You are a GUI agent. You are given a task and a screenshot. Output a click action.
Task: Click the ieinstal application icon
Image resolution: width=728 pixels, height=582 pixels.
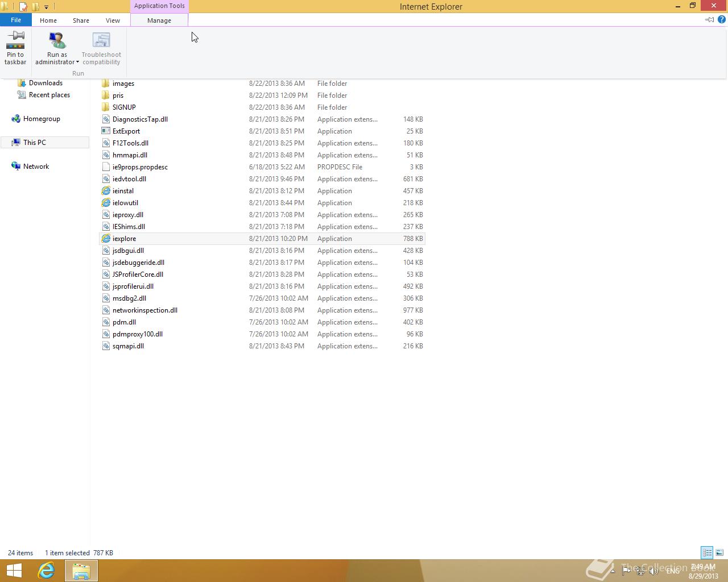[106, 191]
